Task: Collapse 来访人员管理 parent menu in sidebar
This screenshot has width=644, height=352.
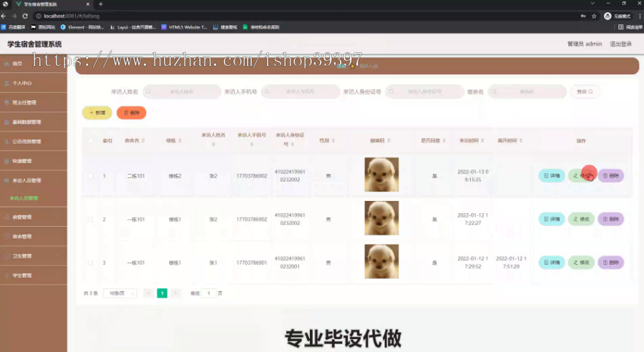Action: pyautogui.click(x=34, y=180)
